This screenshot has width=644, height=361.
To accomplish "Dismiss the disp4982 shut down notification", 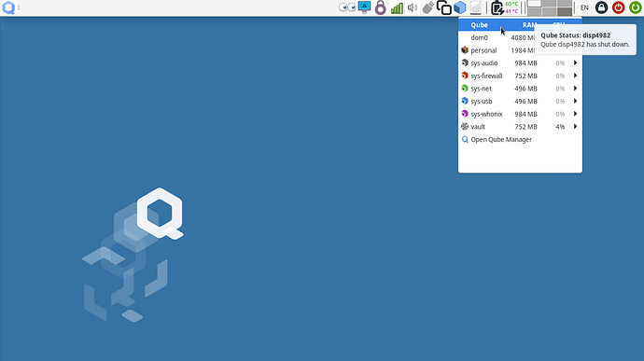I will coord(585,40).
